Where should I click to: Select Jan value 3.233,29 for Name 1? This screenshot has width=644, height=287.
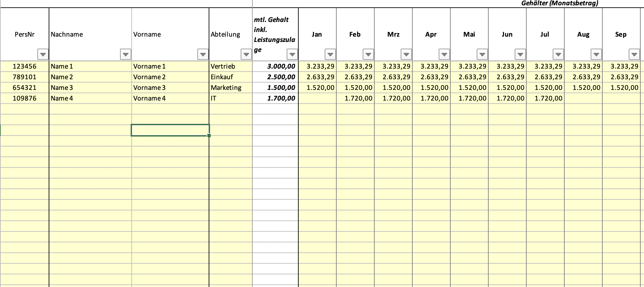tap(317, 66)
